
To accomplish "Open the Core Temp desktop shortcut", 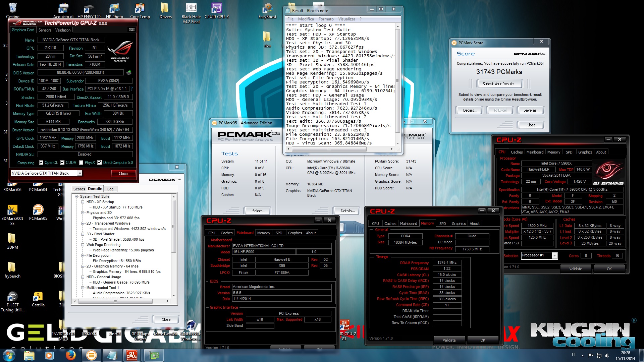I will (x=140, y=10).
